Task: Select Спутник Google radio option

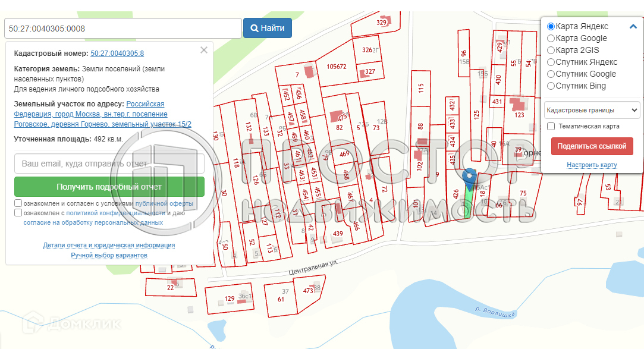Action: click(x=551, y=74)
